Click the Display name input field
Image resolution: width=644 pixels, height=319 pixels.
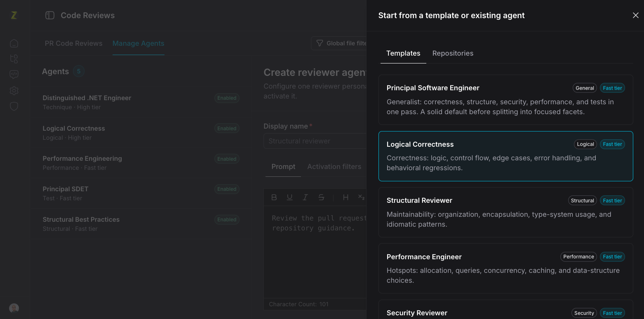pyautogui.click(x=315, y=141)
